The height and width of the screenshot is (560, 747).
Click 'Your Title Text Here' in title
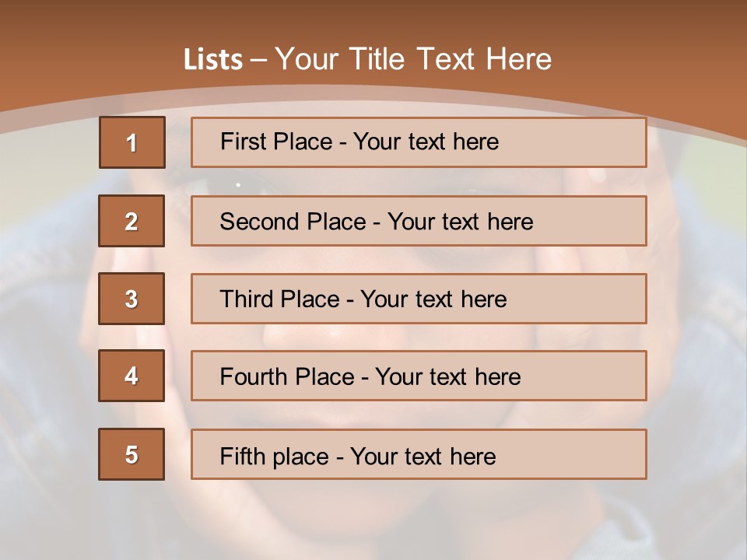pos(413,59)
